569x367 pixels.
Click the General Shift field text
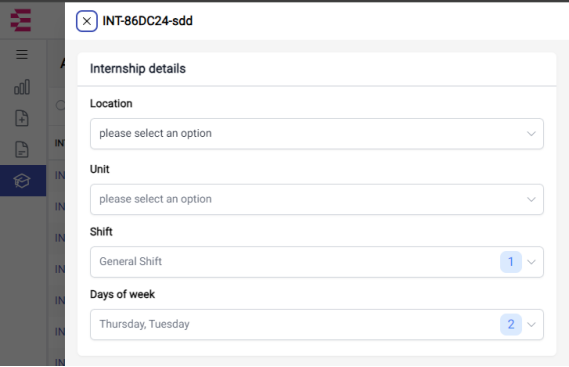coord(131,261)
